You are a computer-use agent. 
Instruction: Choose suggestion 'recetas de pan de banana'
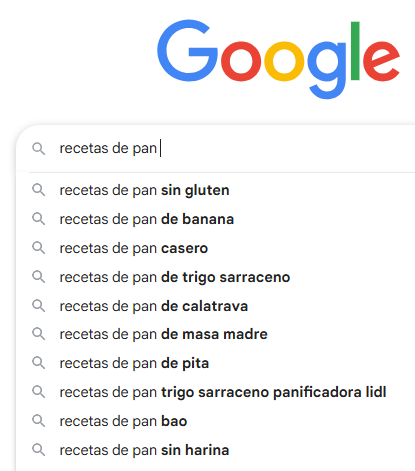click(147, 219)
